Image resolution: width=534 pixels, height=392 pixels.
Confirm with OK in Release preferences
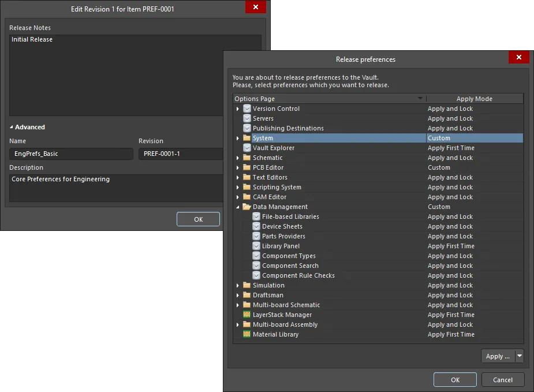coord(455,380)
